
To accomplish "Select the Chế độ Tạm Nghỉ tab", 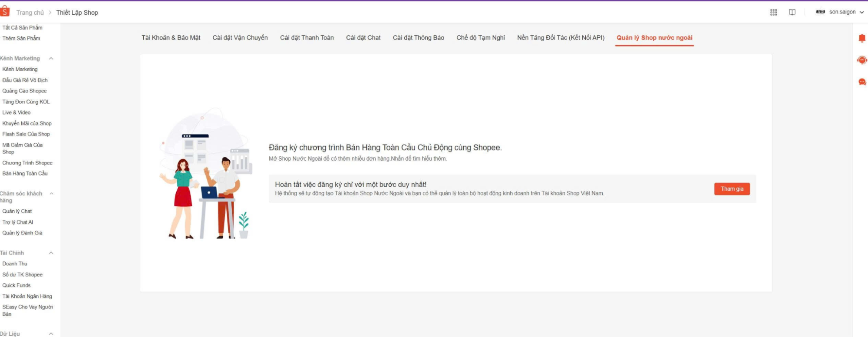I will tap(480, 38).
